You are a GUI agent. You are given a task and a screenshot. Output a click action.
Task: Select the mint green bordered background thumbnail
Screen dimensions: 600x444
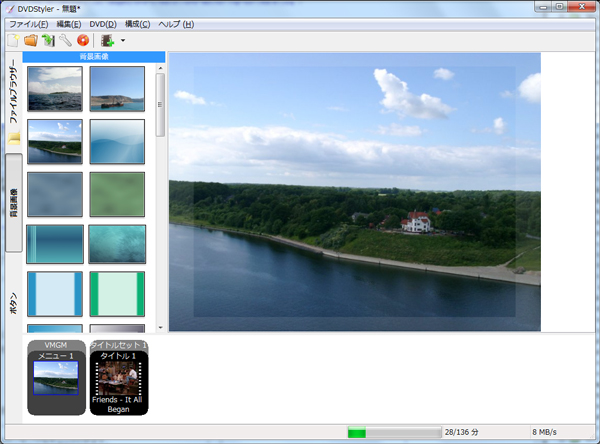pyautogui.click(x=117, y=294)
